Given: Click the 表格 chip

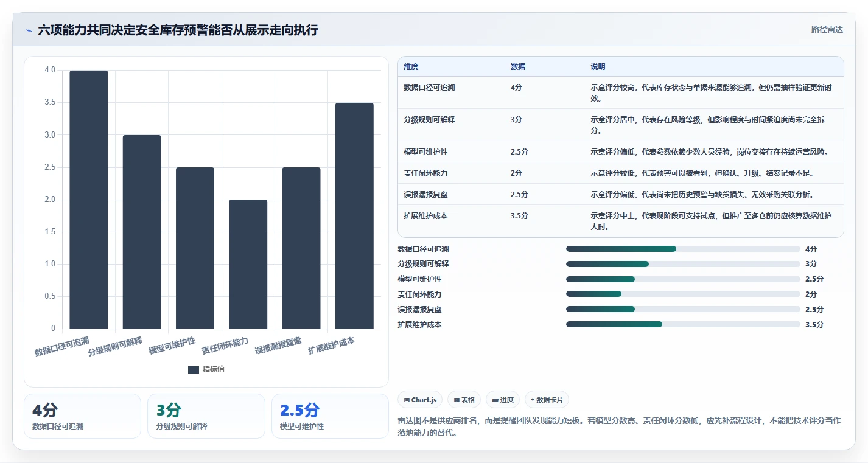Looking at the screenshot, I should tap(464, 400).
